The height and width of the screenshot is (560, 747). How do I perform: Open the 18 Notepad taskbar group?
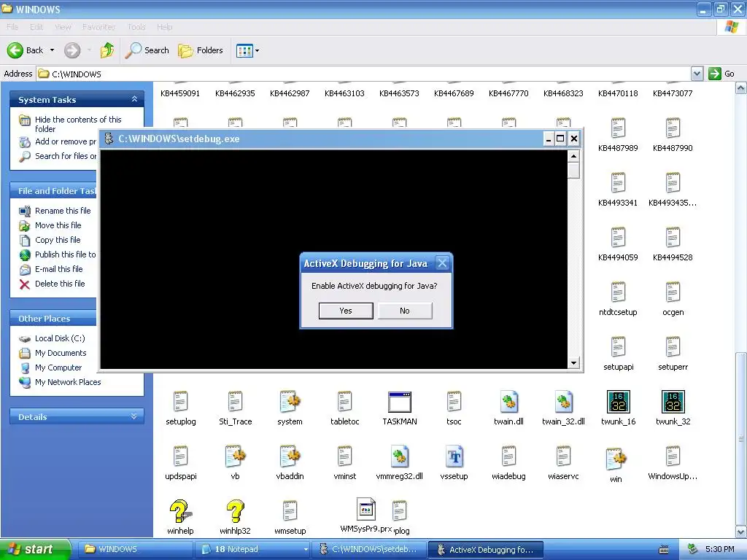252,549
